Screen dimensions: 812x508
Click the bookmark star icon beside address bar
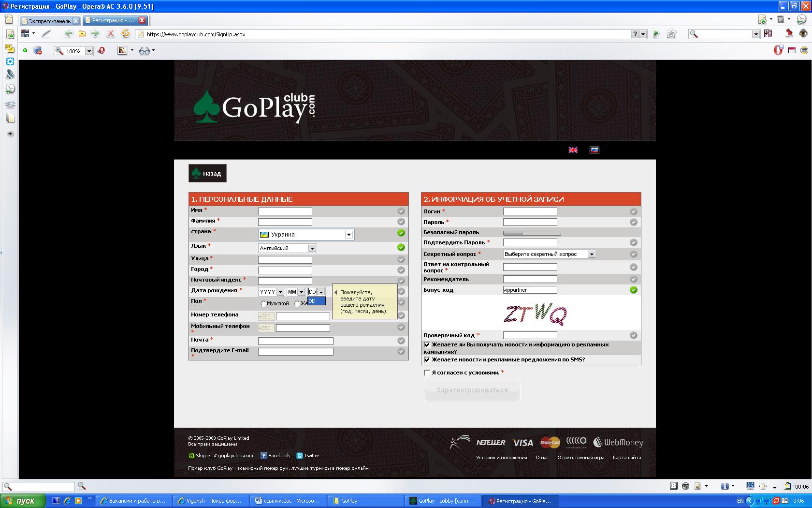point(671,34)
